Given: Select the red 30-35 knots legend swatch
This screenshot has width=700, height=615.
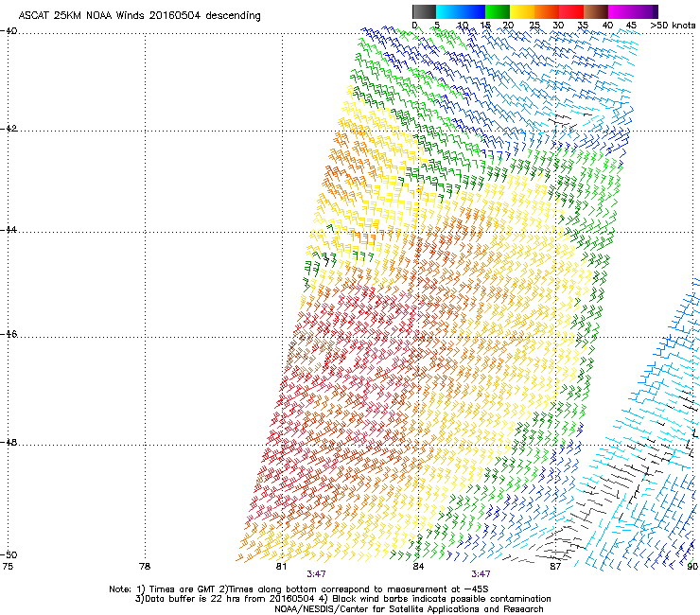Looking at the screenshot, I should 571,11.
